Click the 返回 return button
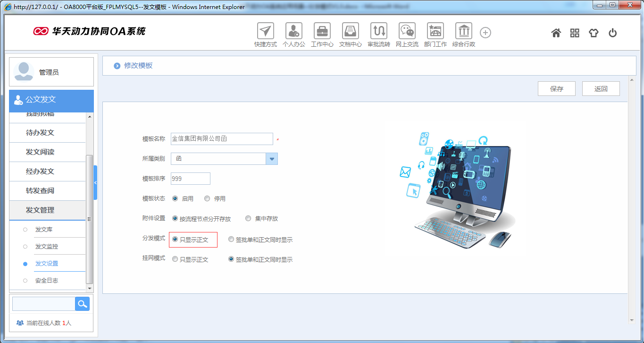Screen dimensions: 644x343 601,88
